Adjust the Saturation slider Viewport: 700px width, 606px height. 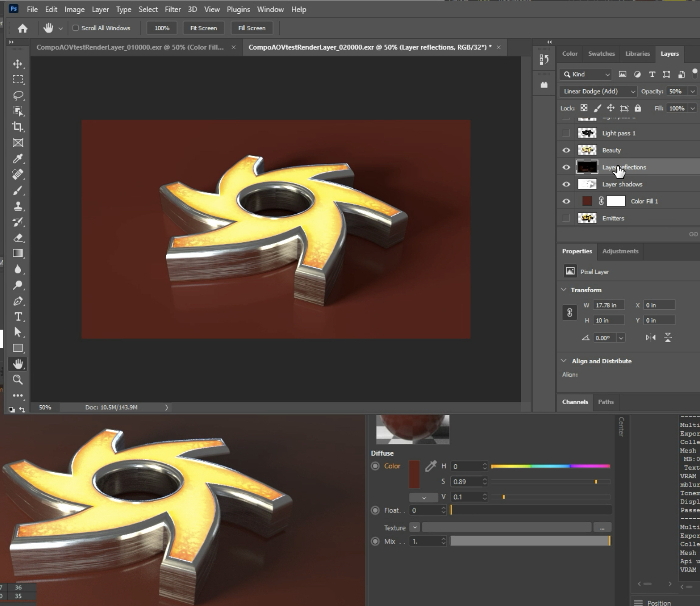pyautogui.click(x=550, y=482)
